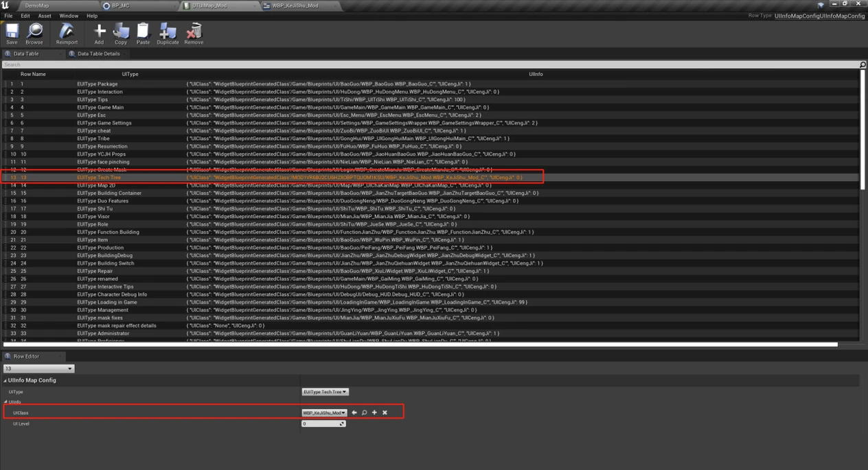Screen dimensions: 868x470
Task: Clear the UIClass reference with the X icon
Action: point(384,412)
